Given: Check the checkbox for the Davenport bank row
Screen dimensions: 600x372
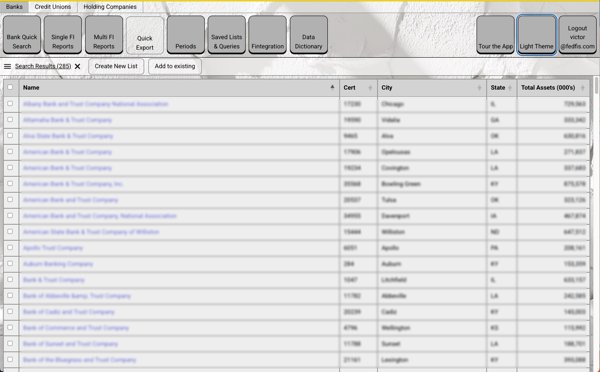Looking at the screenshot, I should point(10,215).
